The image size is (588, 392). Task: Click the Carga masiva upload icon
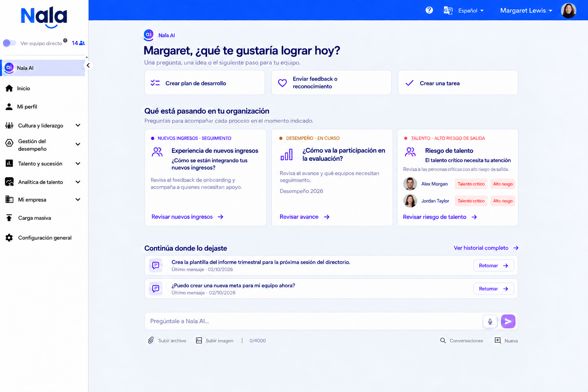pyautogui.click(x=9, y=218)
